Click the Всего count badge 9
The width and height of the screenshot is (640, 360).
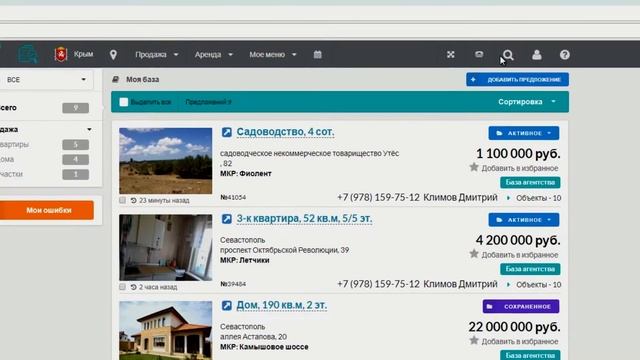tap(76, 108)
